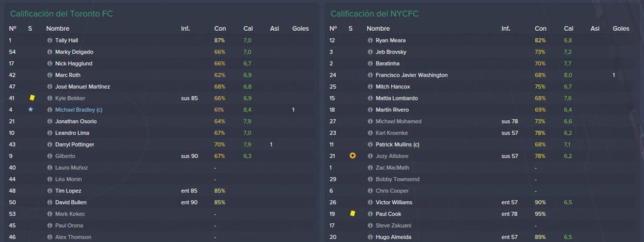Image resolution: width=644 pixels, height=242 pixels.
Task: Sort Toronto FC table by Goles header
Action: point(300,29)
